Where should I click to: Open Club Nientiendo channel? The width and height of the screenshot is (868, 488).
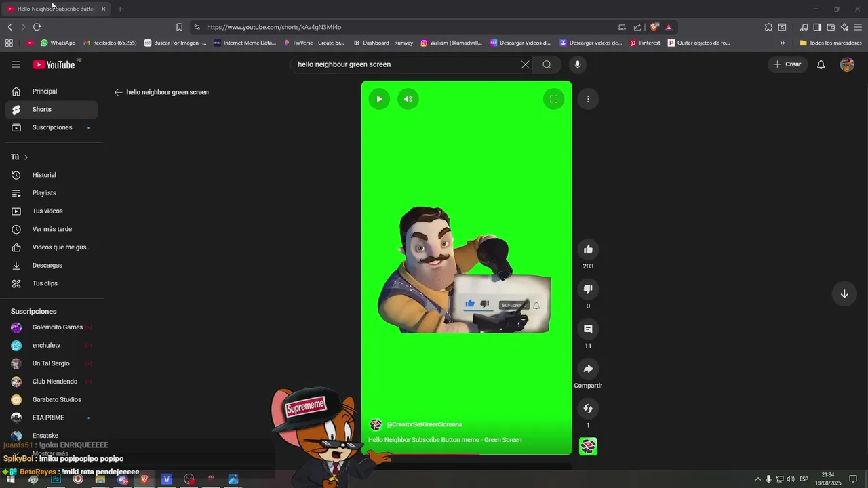52,382
